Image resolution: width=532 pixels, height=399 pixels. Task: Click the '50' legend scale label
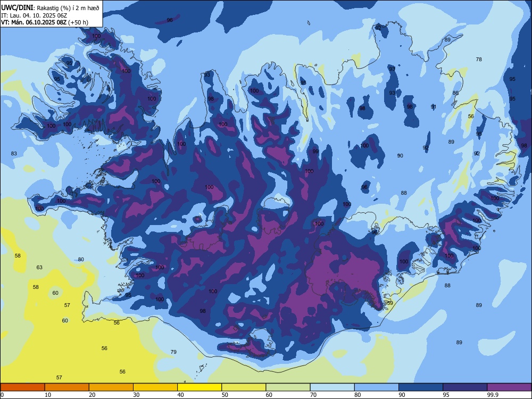(x=225, y=395)
